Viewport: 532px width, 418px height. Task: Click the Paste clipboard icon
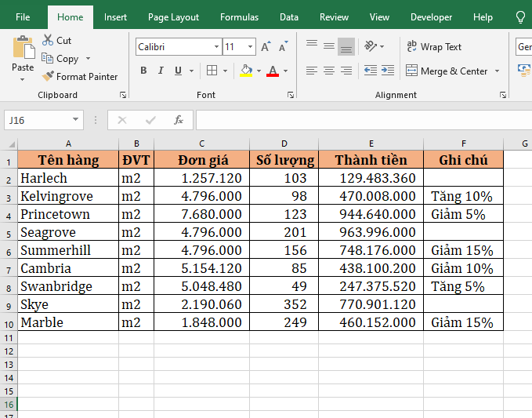pos(23,49)
